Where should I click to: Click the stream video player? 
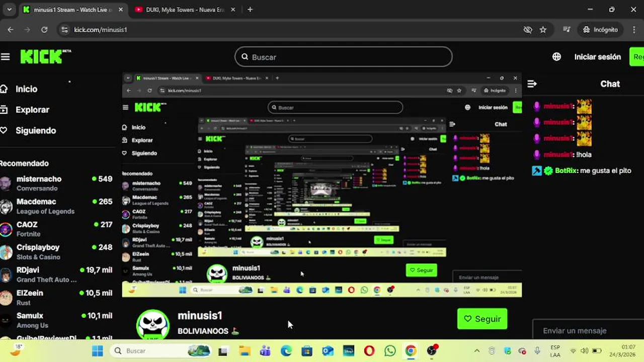coord(322,185)
